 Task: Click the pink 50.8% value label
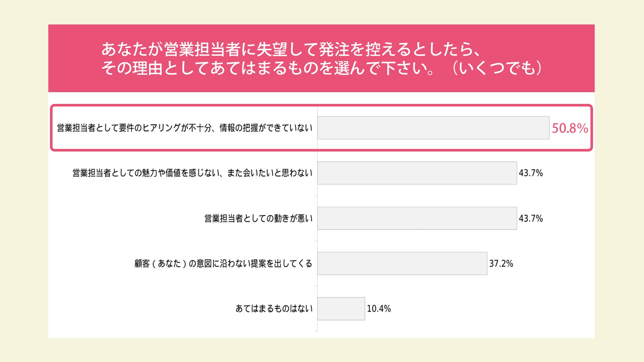pyautogui.click(x=570, y=128)
